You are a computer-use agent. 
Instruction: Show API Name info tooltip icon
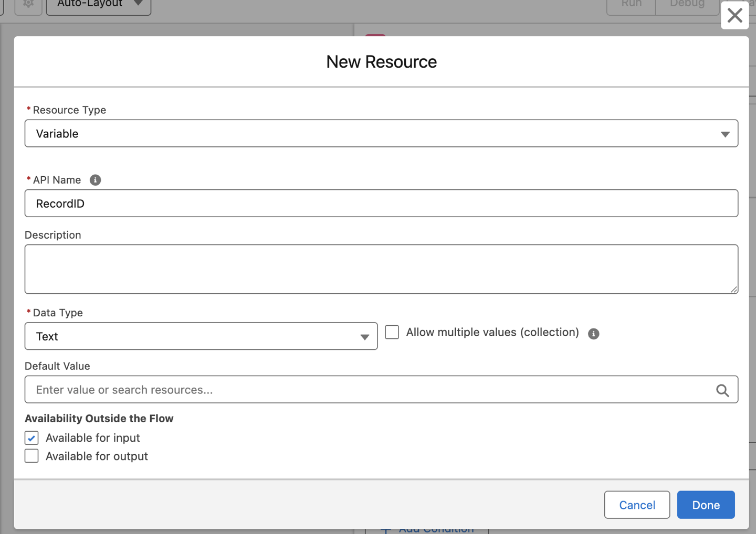pyautogui.click(x=95, y=180)
